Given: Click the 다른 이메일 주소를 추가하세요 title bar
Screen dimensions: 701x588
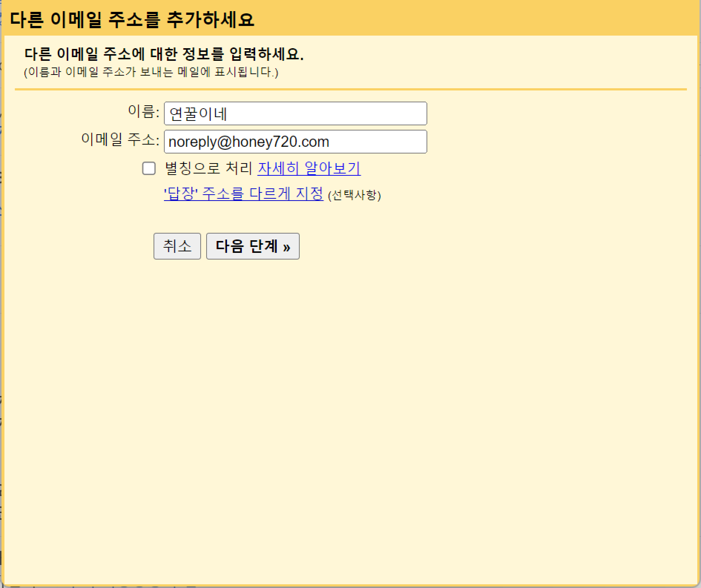Looking at the screenshot, I should point(132,19).
